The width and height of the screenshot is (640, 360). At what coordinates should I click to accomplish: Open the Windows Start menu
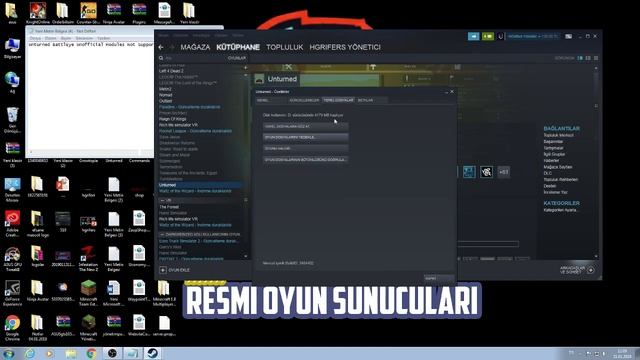[x=8, y=353]
